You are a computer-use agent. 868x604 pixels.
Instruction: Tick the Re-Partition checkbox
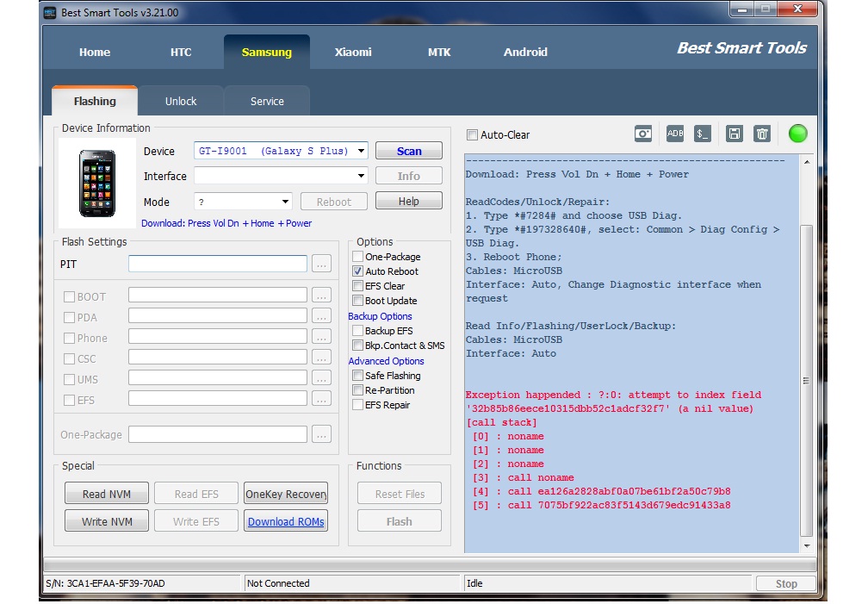(357, 390)
